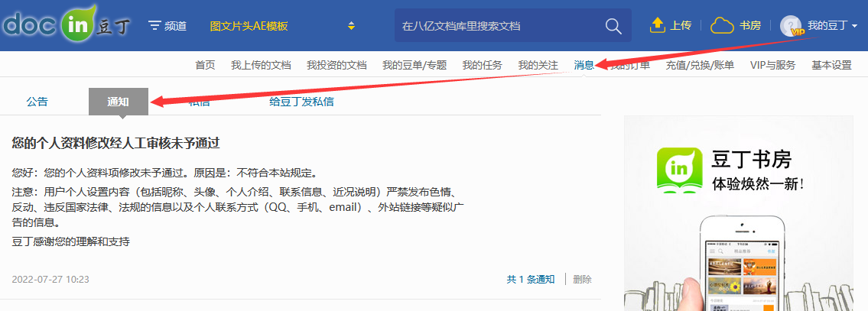
Task: Open 我的关注
Action: [538, 65]
